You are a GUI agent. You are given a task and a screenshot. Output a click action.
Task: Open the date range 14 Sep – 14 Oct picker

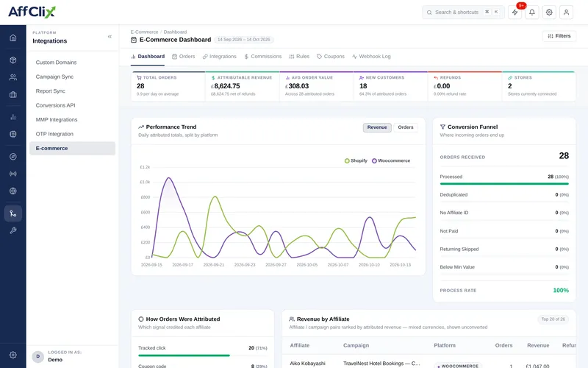[244, 40]
